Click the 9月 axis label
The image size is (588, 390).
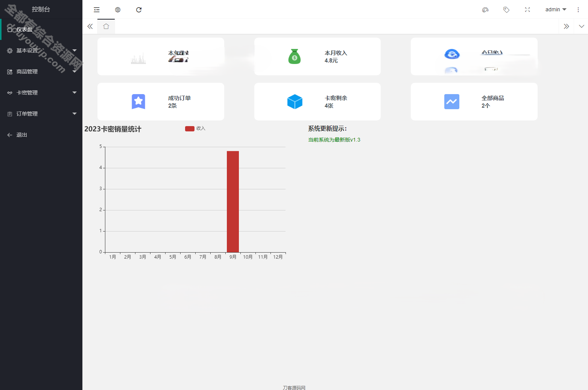pos(233,257)
